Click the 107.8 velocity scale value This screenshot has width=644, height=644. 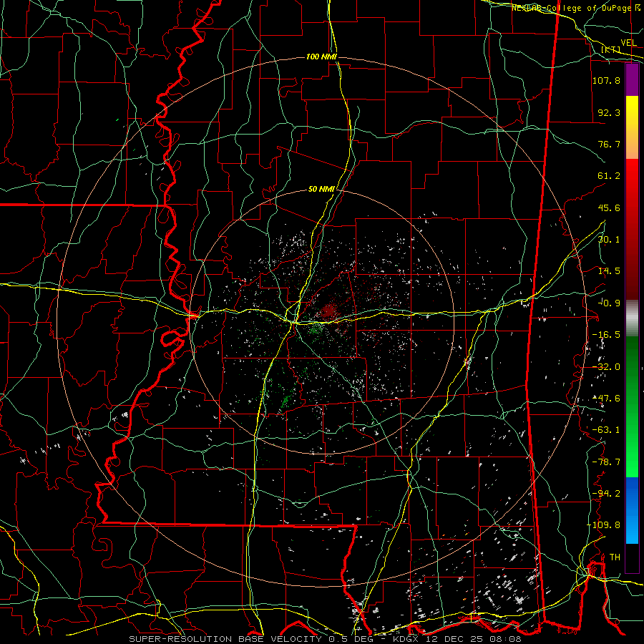pyautogui.click(x=606, y=80)
